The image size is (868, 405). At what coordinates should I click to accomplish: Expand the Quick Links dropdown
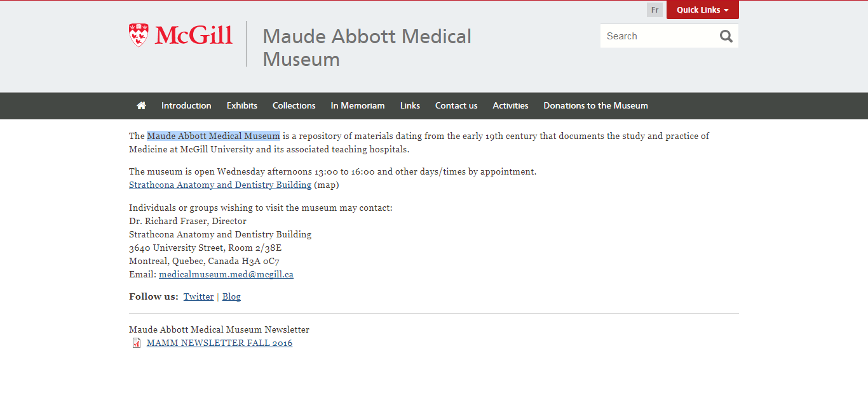pyautogui.click(x=703, y=10)
